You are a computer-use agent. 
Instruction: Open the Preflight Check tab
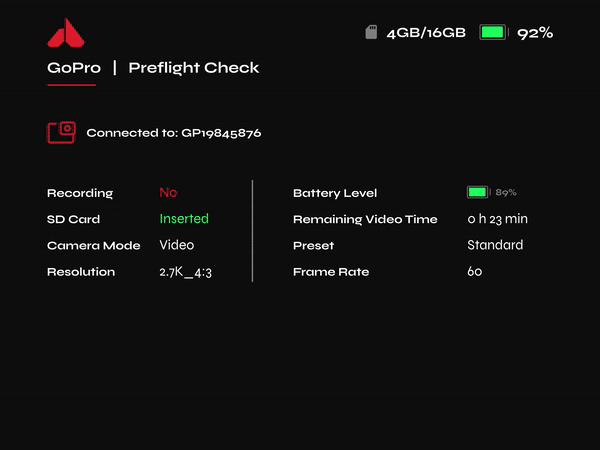(194, 68)
